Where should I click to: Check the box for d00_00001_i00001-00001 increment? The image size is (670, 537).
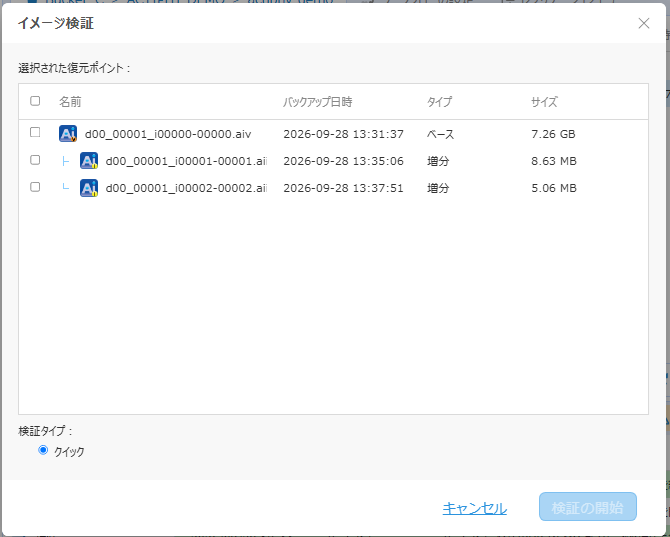[x=35, y=160]
